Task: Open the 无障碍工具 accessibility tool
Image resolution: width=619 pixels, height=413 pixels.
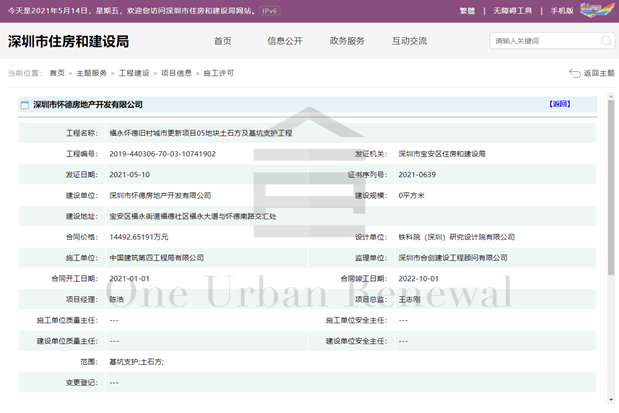Action: pyautogui.click(x=512, y=11)
